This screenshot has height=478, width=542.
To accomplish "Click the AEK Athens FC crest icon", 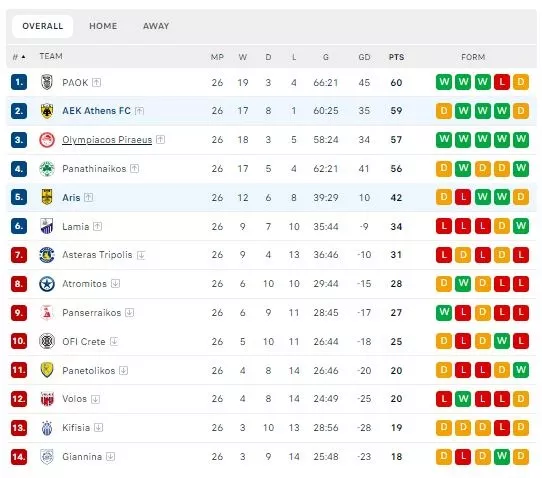I will coord(47,111).
